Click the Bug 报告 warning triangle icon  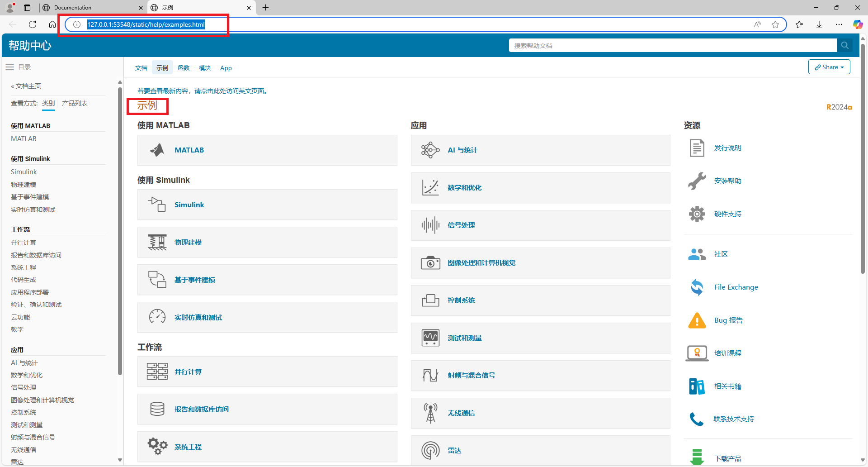[697, 320]
